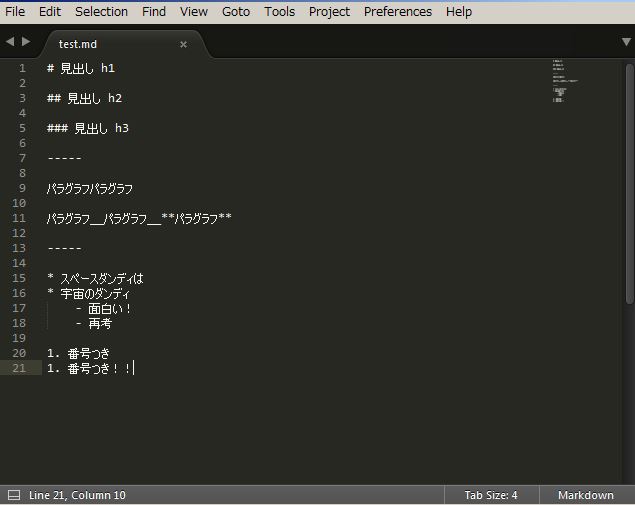Close the test.md tab
The image size is (635, 505).
click(x=183, y=45)
